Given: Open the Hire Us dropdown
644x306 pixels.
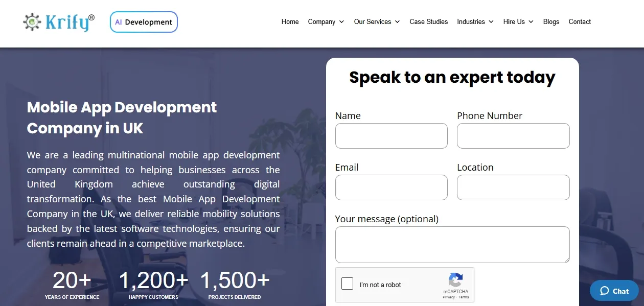Looking at the screenshot, I should pyautogui.click(x=518, y=22).
